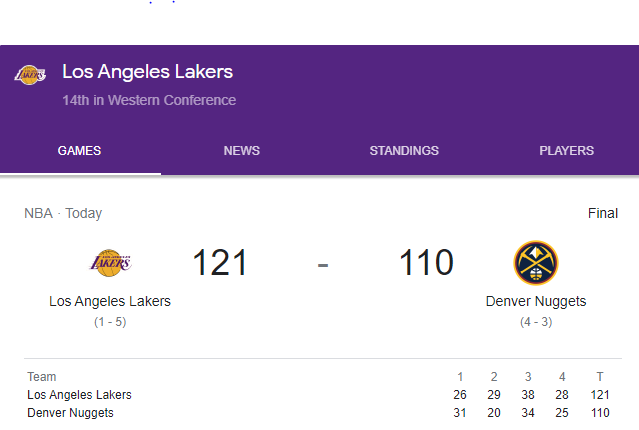Viewport: 639px width, 430px height.
Task: Click the Lakers (1 - 5) record text
Action: (x=110, y=321)
